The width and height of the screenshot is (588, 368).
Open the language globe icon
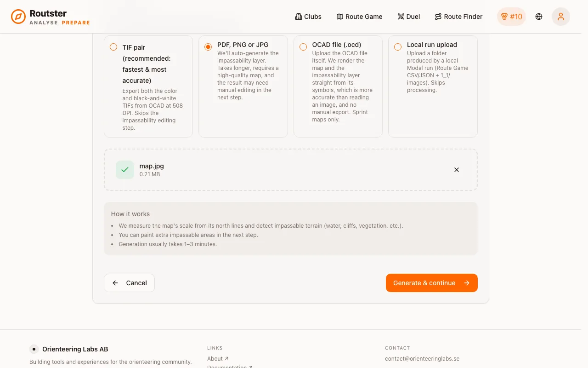539,17
